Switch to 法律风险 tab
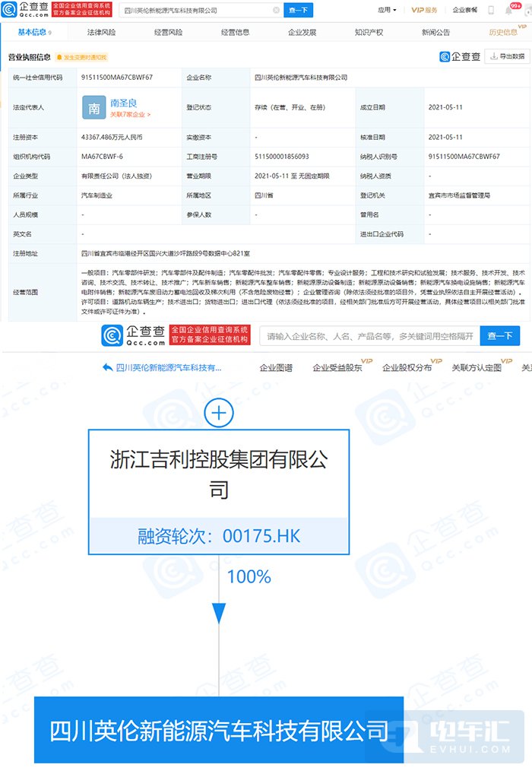Screen dimensions: 532x771 (x=101, y=33)
